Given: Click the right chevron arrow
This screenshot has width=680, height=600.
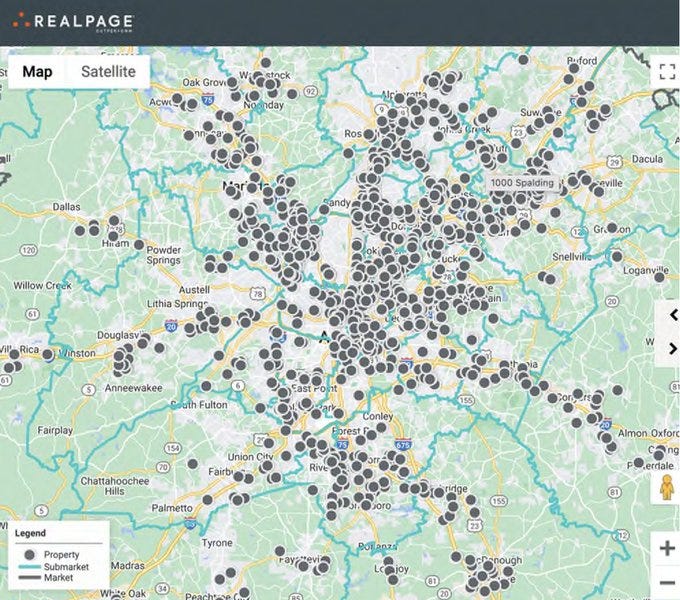Looking at the screenshot, I should pos(673,349).
